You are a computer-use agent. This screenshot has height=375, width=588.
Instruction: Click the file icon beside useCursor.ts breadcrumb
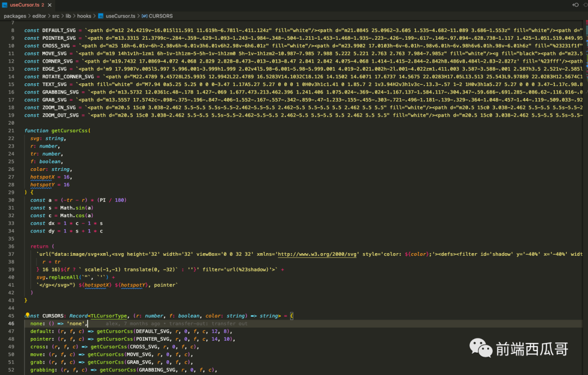click(101, 16)
